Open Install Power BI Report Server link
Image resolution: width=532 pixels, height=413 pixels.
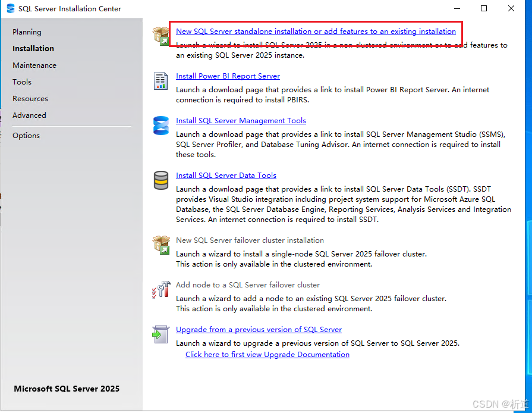(228, 76)
